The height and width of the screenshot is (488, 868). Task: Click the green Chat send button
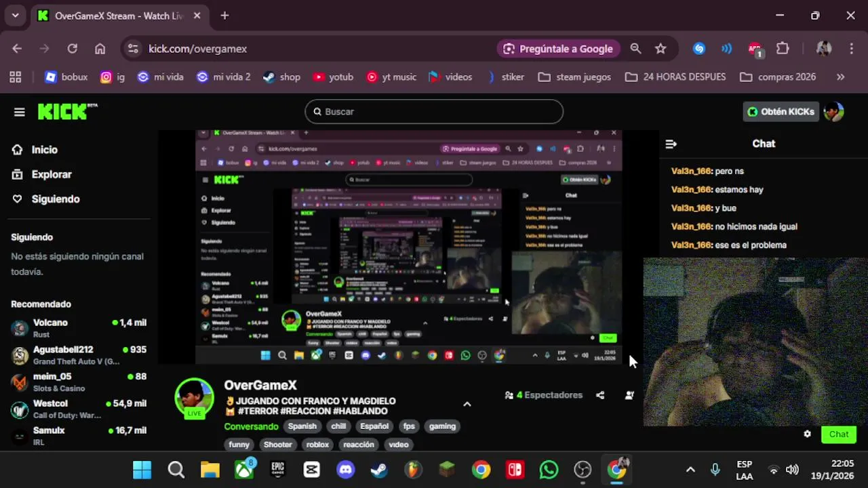[x=839, y=434]
